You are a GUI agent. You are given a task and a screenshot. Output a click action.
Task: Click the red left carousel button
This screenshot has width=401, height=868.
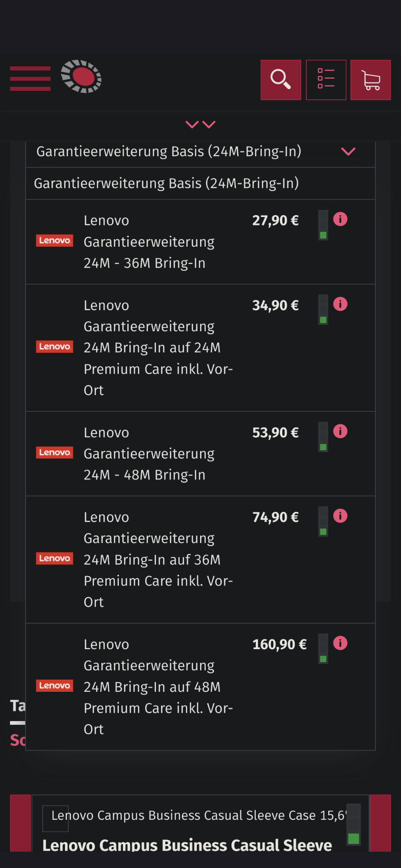click(20, 823)
